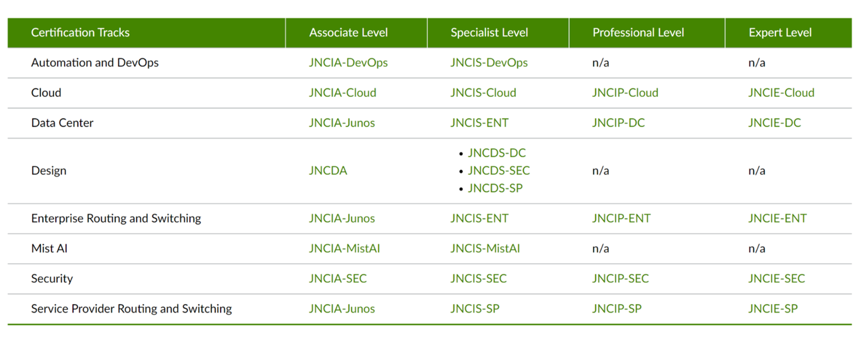This screenshot has width=868, height=340.
Task: Click the JNCIS-MistAI specialist link
Action: coord(485,249)
